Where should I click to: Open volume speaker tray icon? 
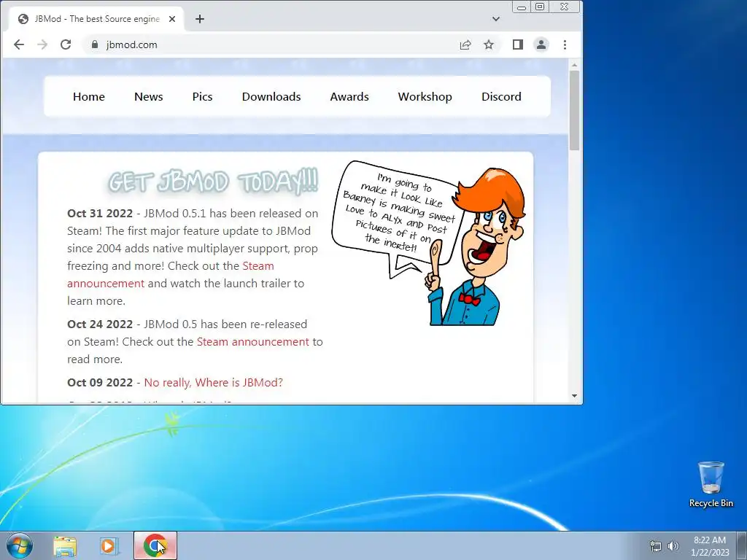673,546
